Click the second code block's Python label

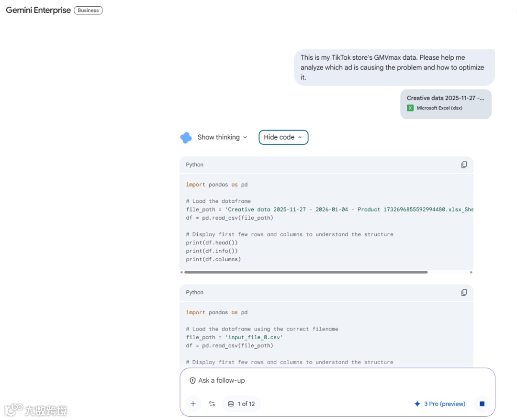tap(194, 293)
